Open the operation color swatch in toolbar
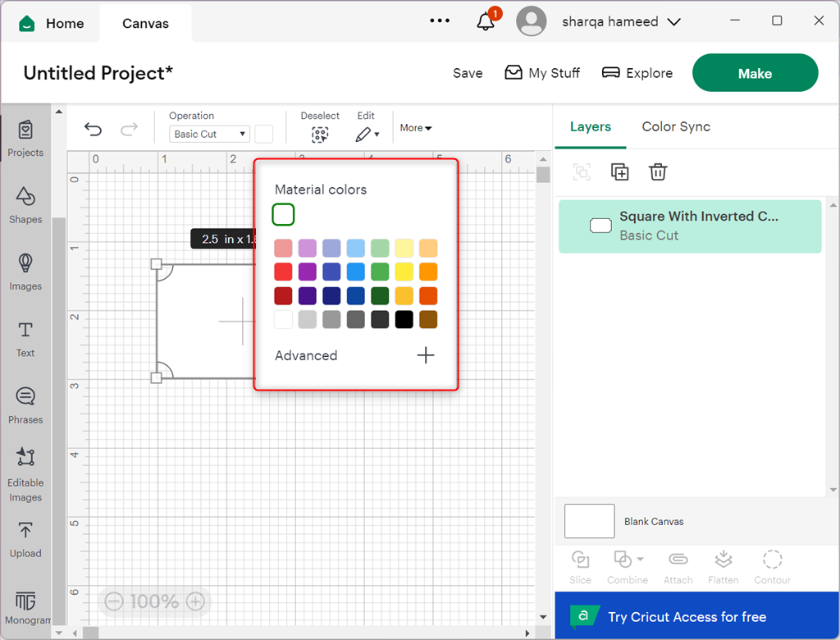Image resolution: width=840 pixels, height=640 pixels. (263, 134)
